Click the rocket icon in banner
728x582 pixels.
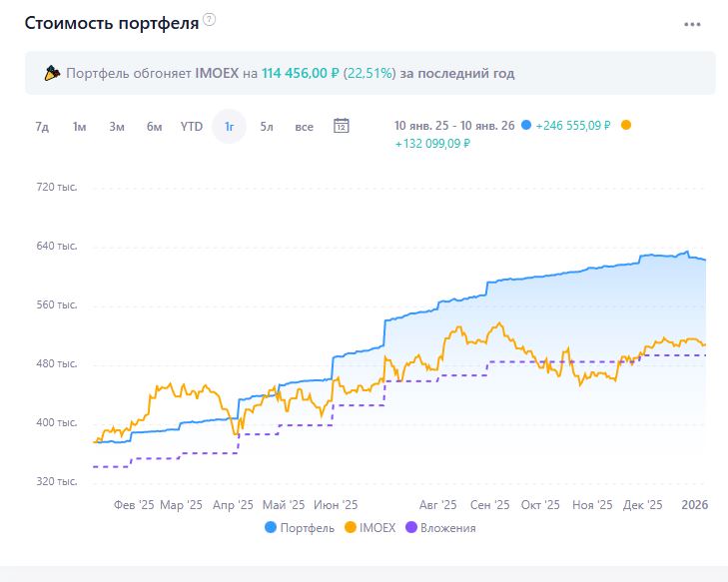(53, 73)
